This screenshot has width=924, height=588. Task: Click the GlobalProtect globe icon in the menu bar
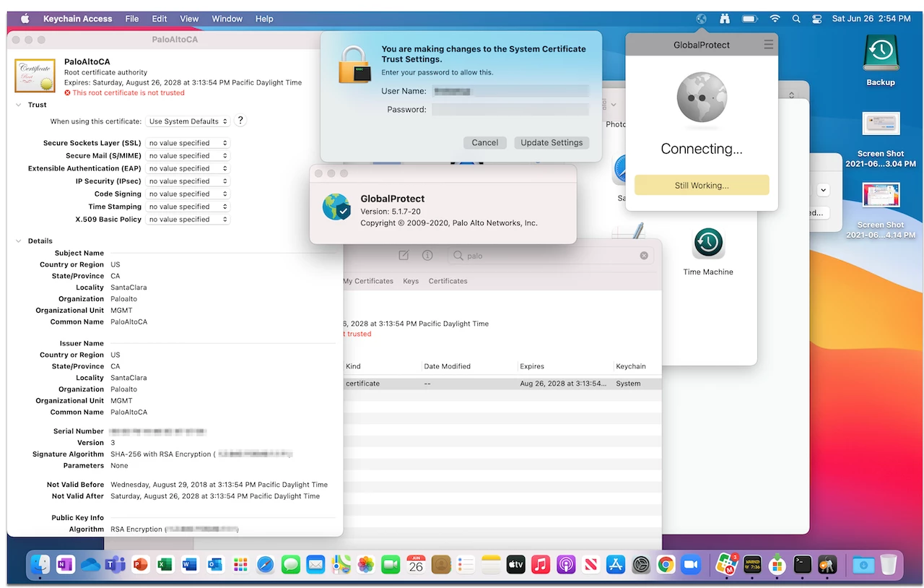[701, 19]
